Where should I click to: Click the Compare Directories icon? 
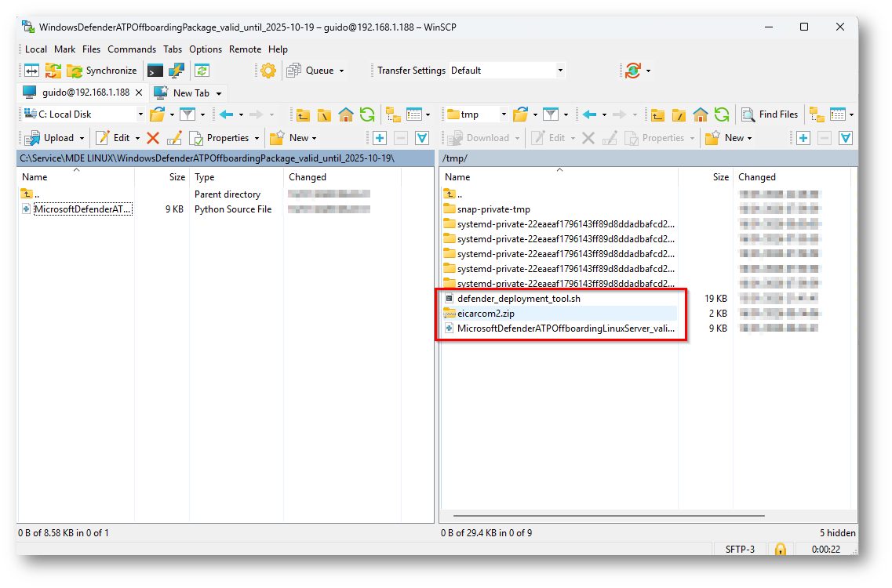point(32,71)
